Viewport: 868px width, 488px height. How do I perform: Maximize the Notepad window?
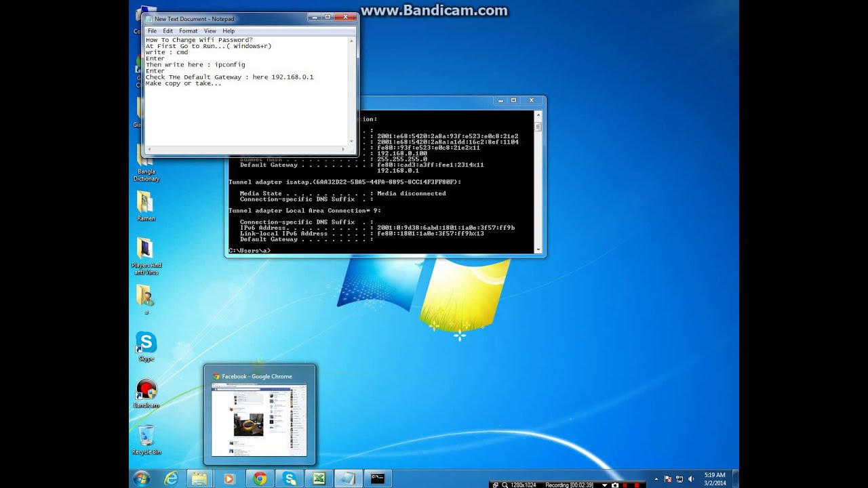click(327, 17)
